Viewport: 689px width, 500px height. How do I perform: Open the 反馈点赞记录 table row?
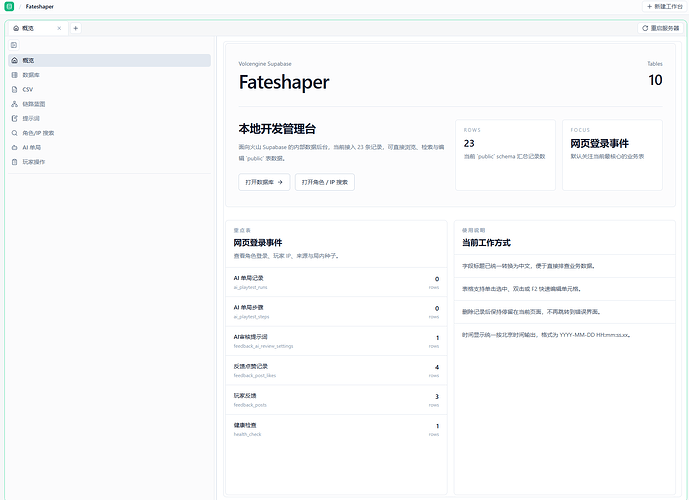(336, 370)
